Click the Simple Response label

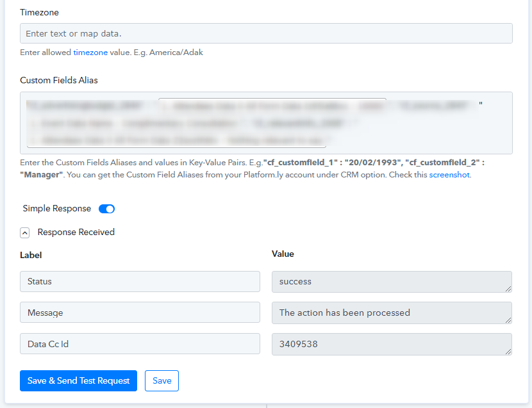56,209
